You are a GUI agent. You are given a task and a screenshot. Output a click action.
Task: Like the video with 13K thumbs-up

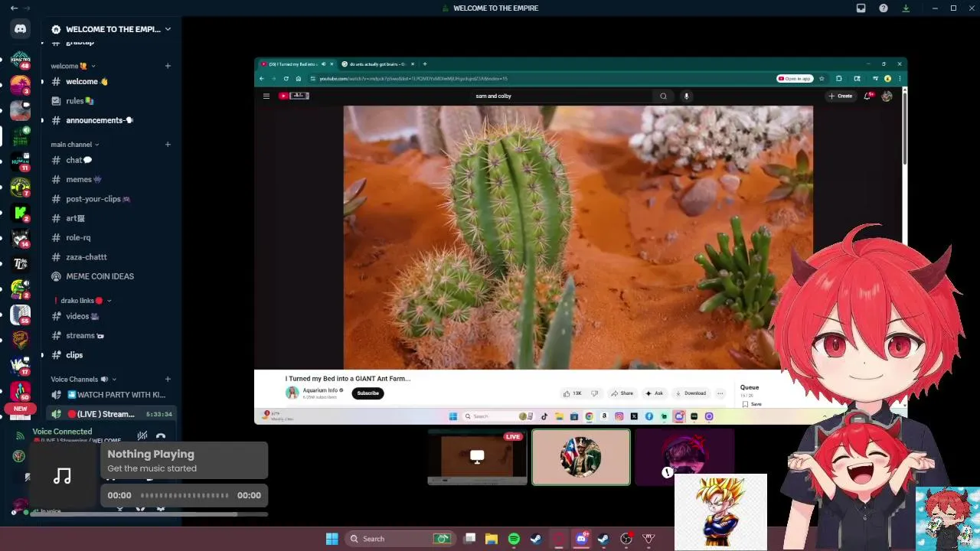573,393
